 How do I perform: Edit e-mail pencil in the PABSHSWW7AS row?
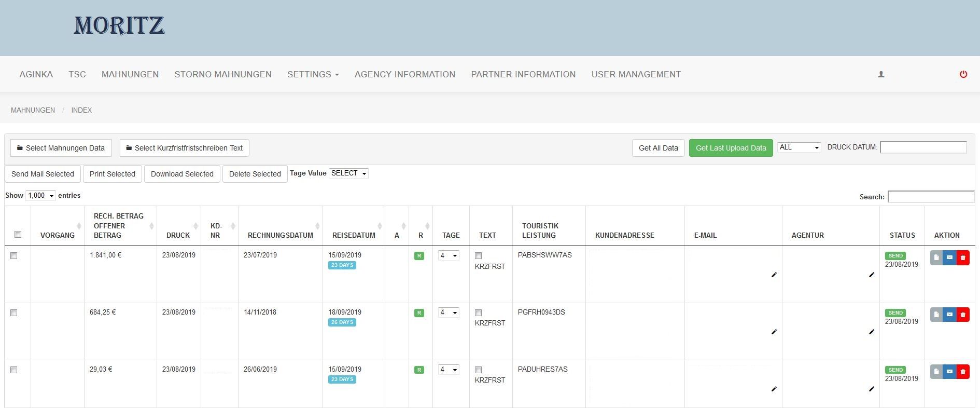774,275
